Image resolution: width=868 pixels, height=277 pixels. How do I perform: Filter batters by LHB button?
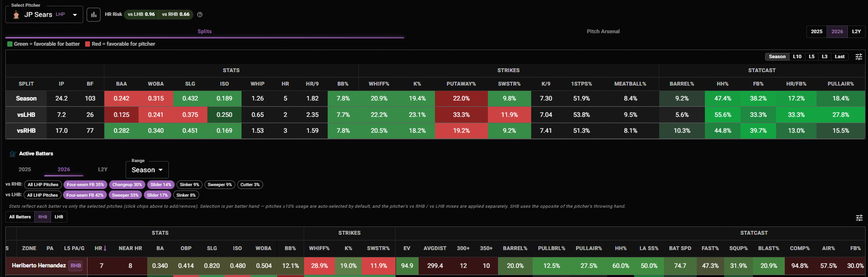(x=59, y=217)
